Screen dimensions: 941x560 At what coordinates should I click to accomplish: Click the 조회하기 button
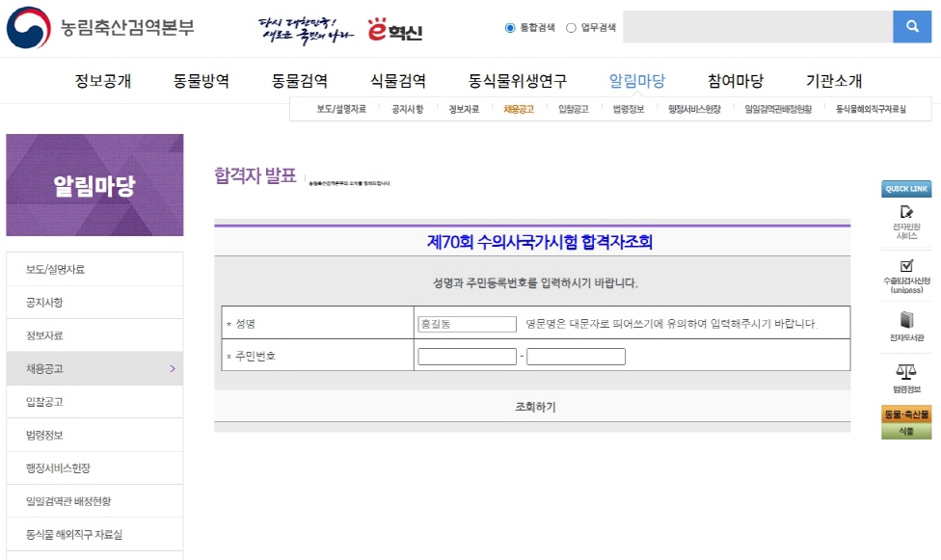pos(535,407)
